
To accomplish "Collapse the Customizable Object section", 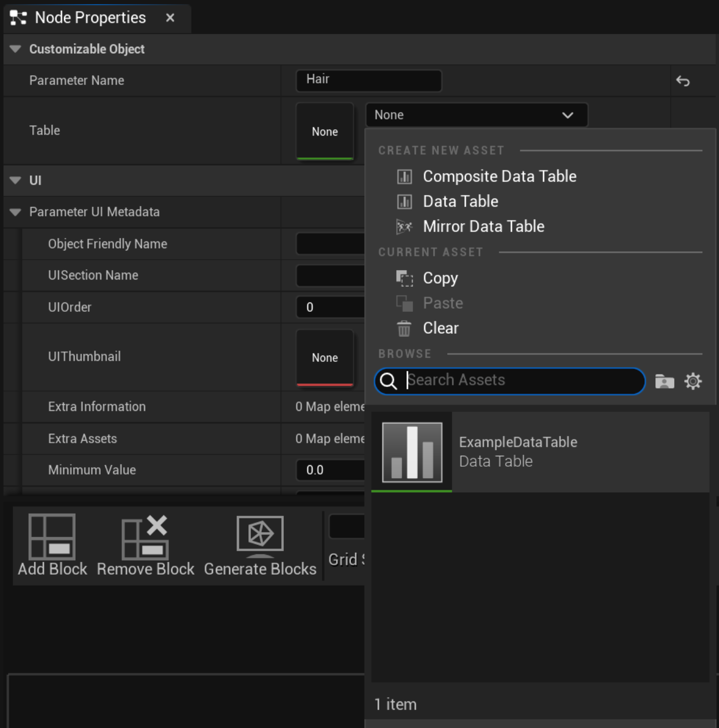I will pyautogui.click(x=16, y=49).
